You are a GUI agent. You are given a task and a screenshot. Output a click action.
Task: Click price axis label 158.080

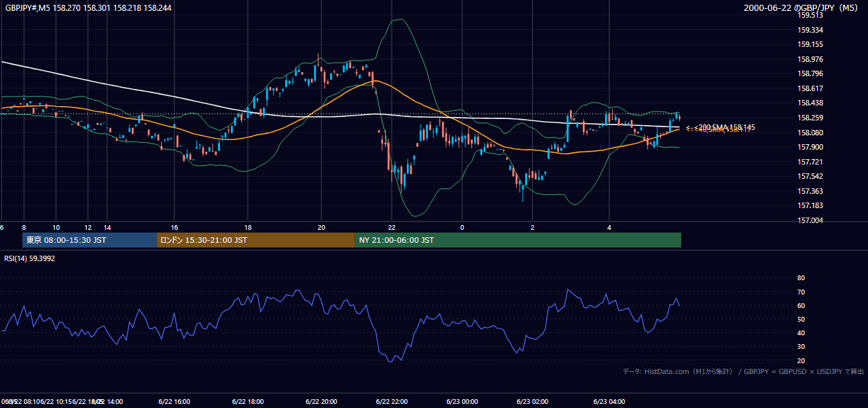tap(810, 133)
